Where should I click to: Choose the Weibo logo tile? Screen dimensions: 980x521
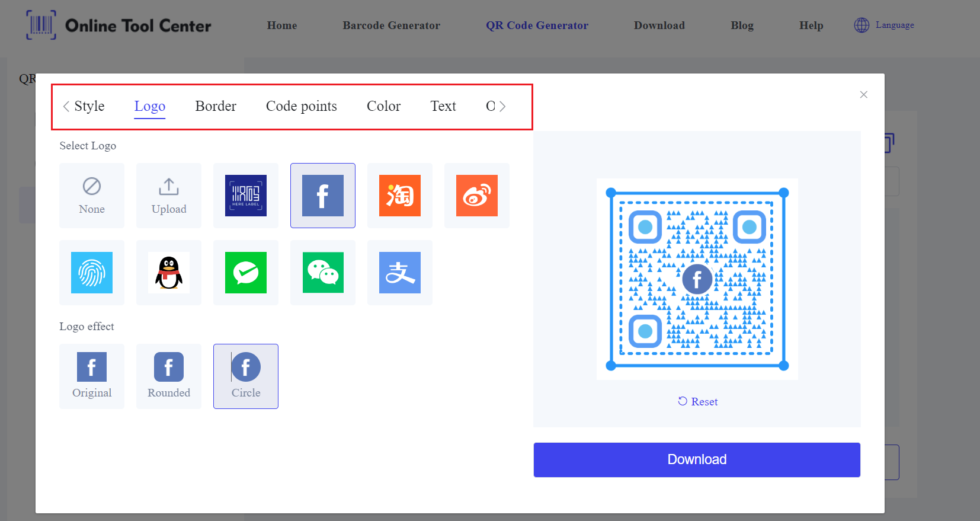[477, 196]
